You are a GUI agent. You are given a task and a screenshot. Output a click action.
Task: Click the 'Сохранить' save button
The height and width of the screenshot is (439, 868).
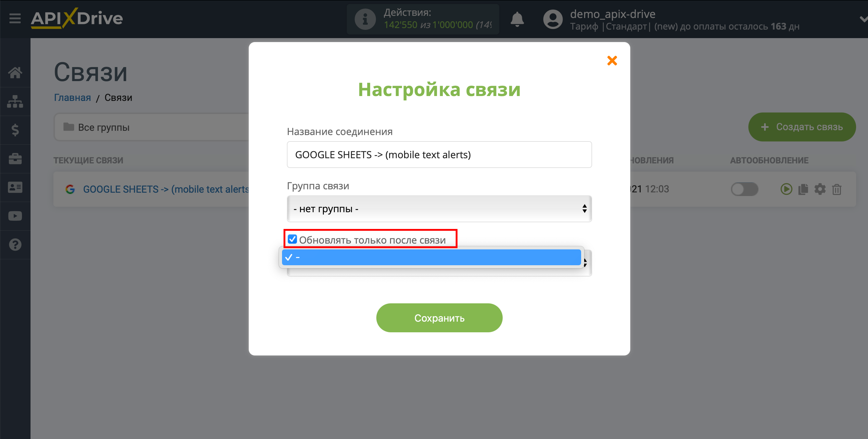439,317
